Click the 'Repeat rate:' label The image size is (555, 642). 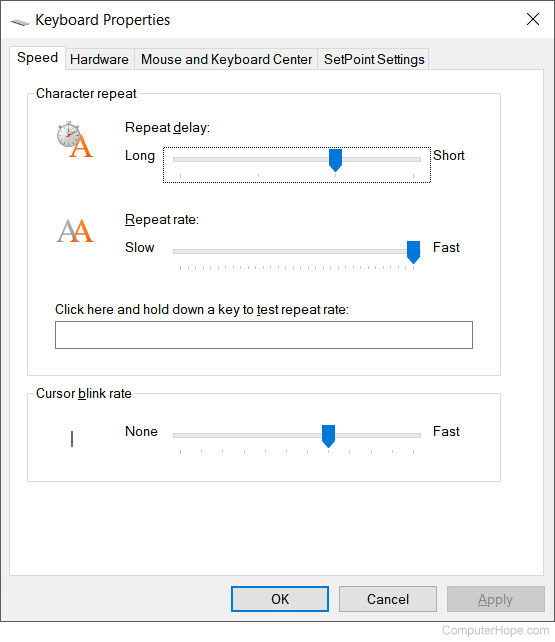click(162, 219)
